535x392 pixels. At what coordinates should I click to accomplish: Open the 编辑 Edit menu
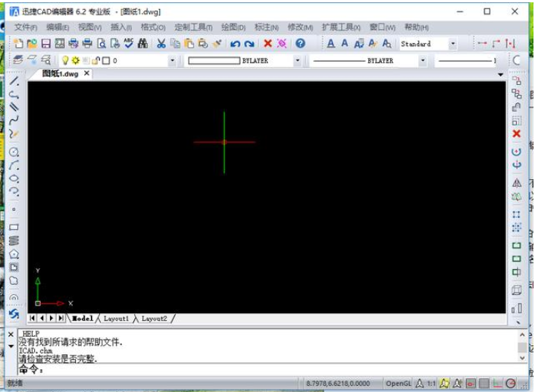click(58, 27)
